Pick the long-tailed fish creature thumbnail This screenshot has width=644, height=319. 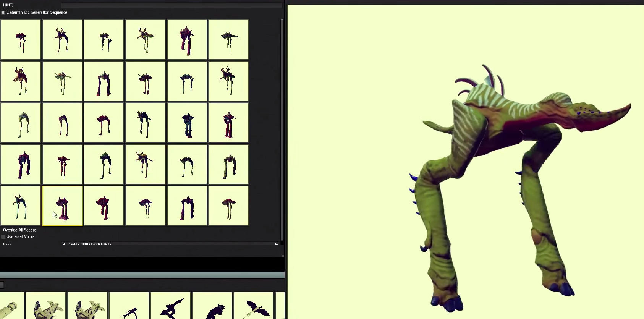[129, 306]
